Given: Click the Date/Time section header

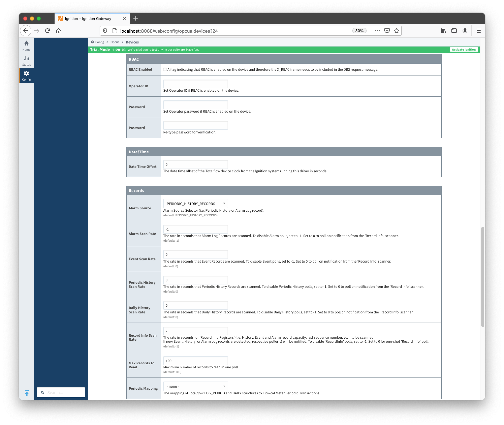Looking at the screenshot, I should tap(284, 152).
